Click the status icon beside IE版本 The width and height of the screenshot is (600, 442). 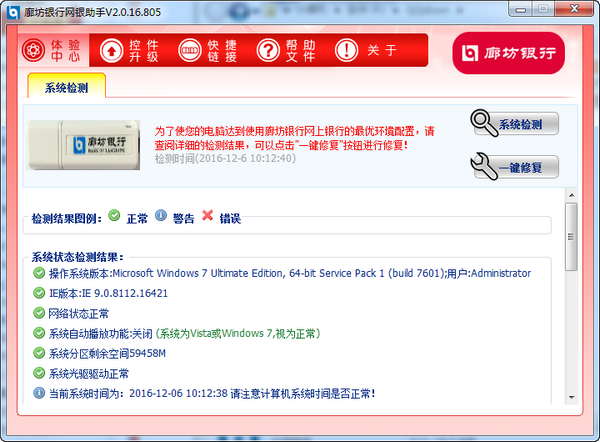39,293
